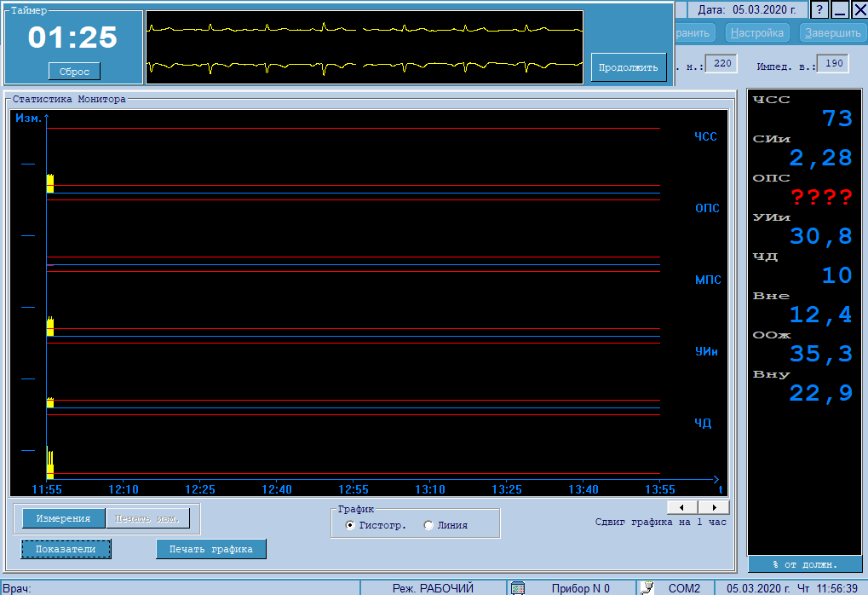Click the ОПС graph label
This screenshot has width=868, height=595.
click(x=708, y=208)
